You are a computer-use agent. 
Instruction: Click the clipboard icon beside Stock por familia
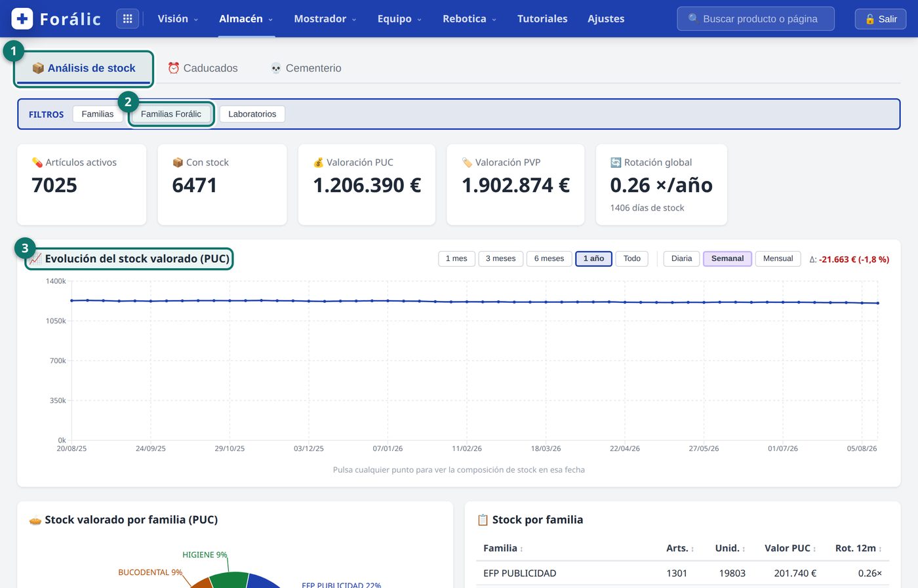click(x=483, y=520)
